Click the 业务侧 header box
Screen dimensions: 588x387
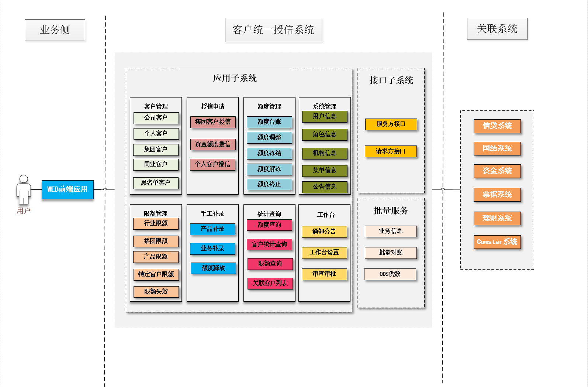(x=55, y=30)
